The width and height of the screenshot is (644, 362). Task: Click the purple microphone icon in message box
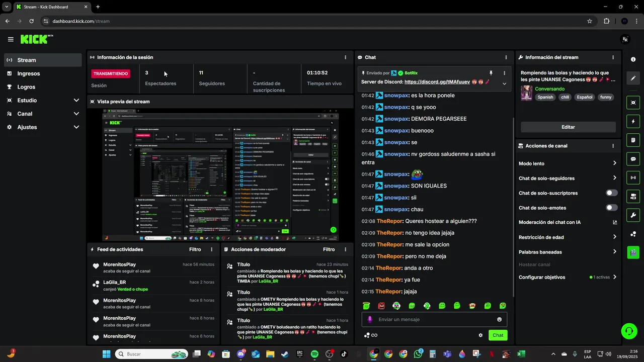click(x=370, y=319)
